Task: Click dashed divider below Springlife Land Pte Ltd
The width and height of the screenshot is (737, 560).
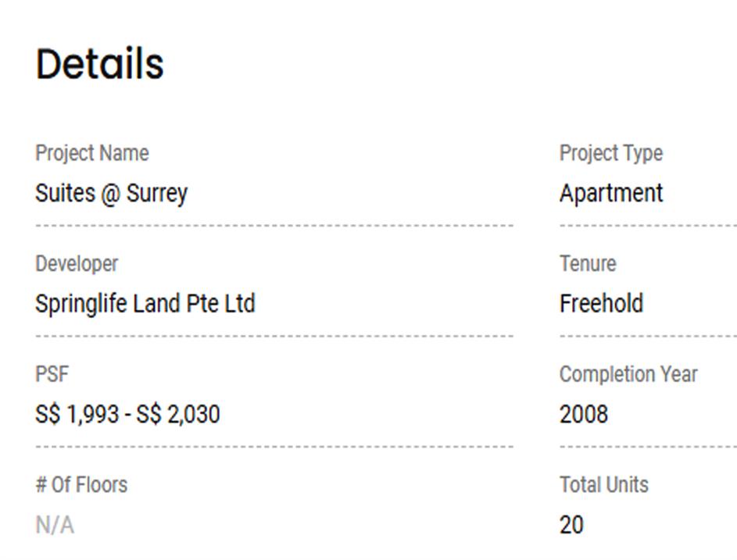Action: [x=274, y=337]
